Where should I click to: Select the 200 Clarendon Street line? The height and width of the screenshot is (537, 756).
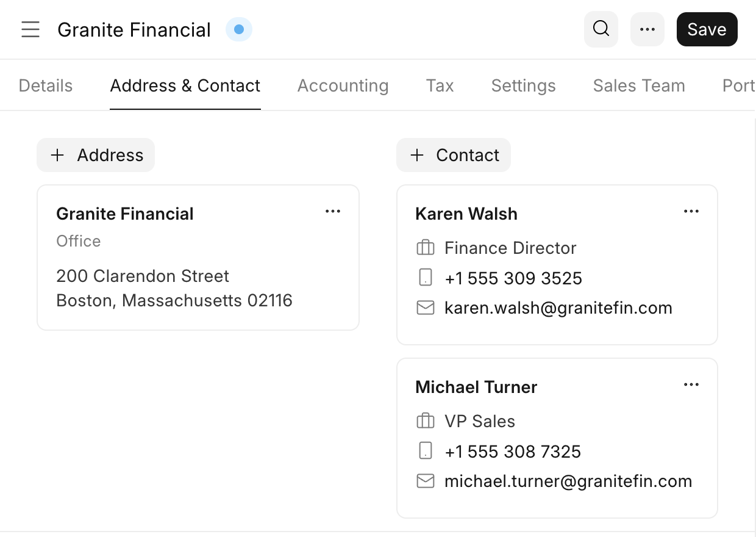click(x=143, y=276)
